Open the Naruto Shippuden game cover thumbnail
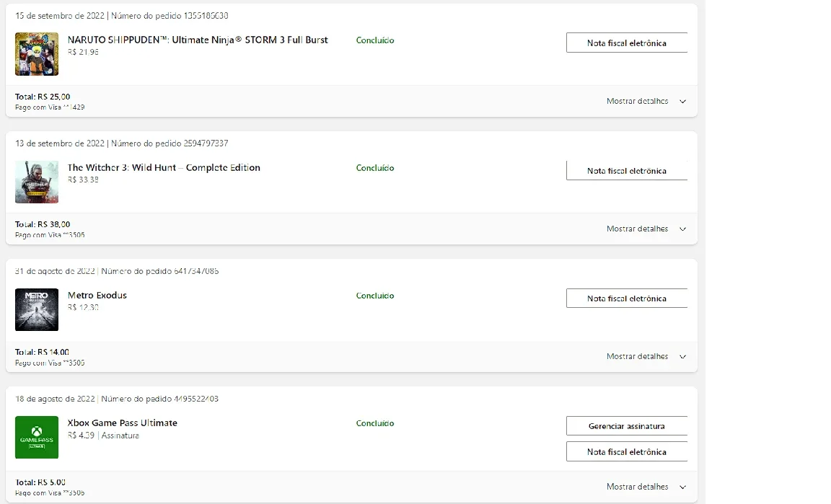 click(x=37, y=54)
